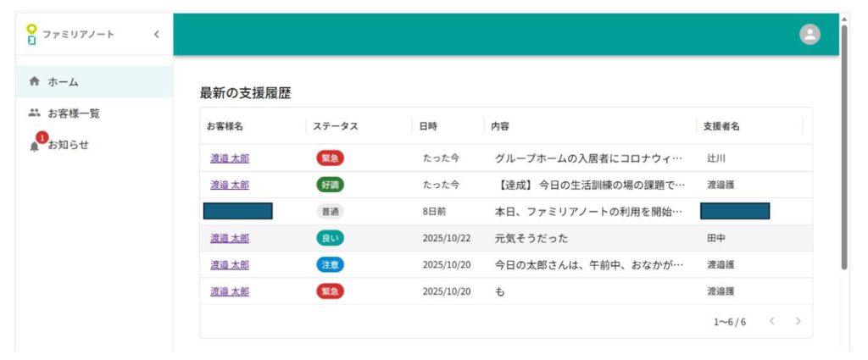Click the green 好調 status badge
The image size is (868, 360).
tap(330, 185)
